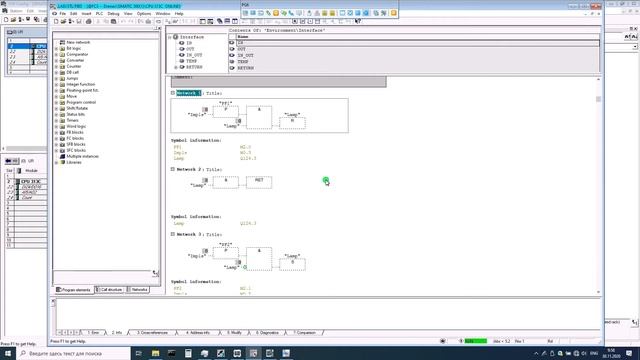Screen dimensions: 640x360
Task: Expand the Comparator folder
Action: click(56, 54)
